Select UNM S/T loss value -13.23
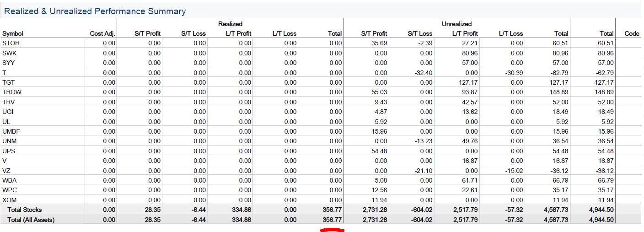Image resolution: width=644 pixels, height=232 pixels. (x=423, y=141)
